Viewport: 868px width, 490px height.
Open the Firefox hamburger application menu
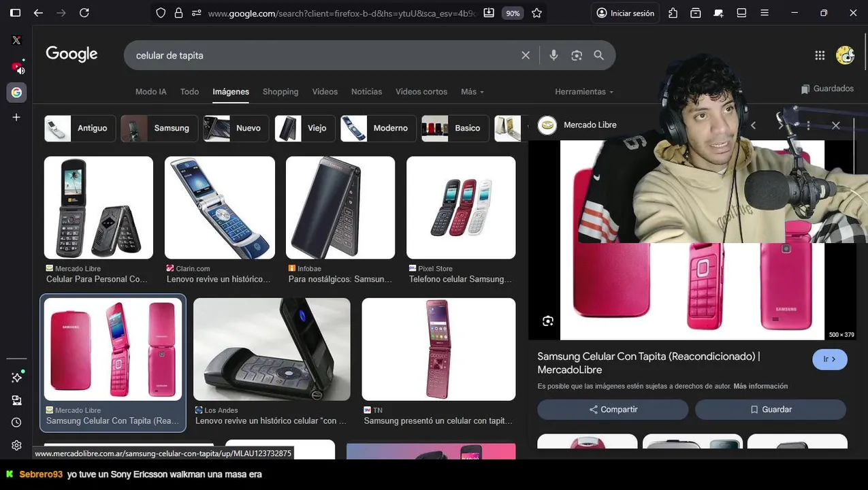(765, 13)
